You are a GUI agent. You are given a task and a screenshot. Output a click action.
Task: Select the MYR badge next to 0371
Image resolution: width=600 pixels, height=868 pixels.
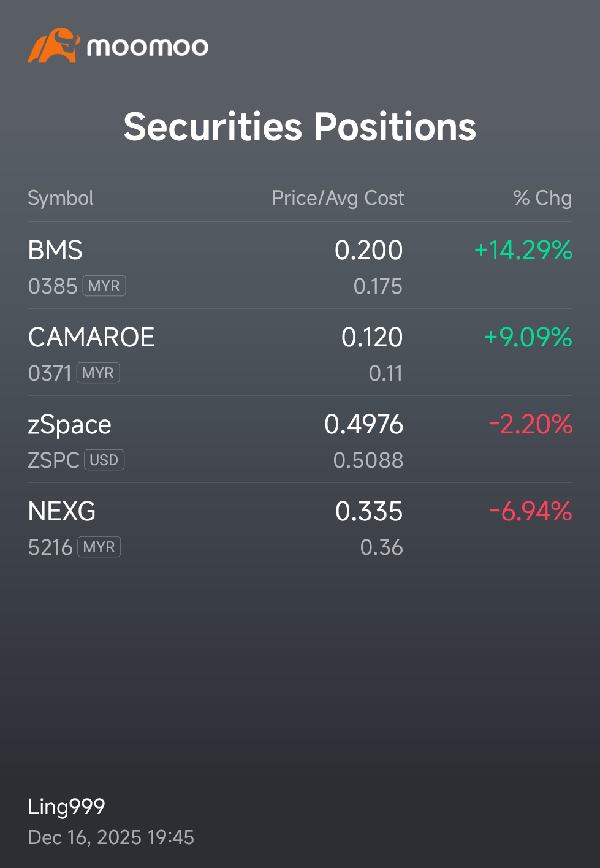click(x=98, y=373)
